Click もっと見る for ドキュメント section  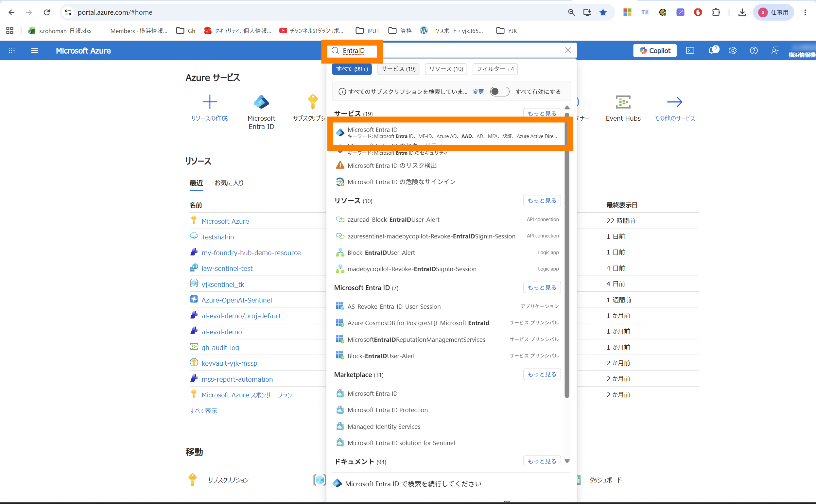(x=542, y=461)
